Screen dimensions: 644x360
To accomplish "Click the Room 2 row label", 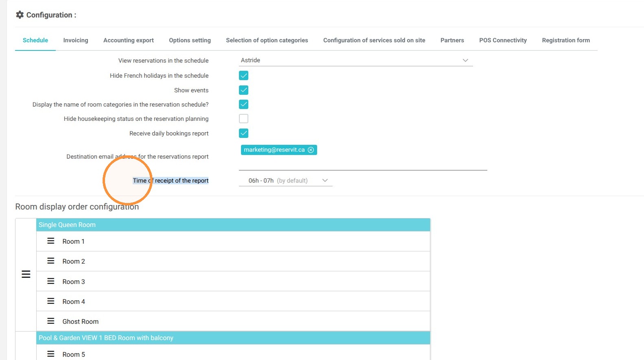I will point(74,261).
